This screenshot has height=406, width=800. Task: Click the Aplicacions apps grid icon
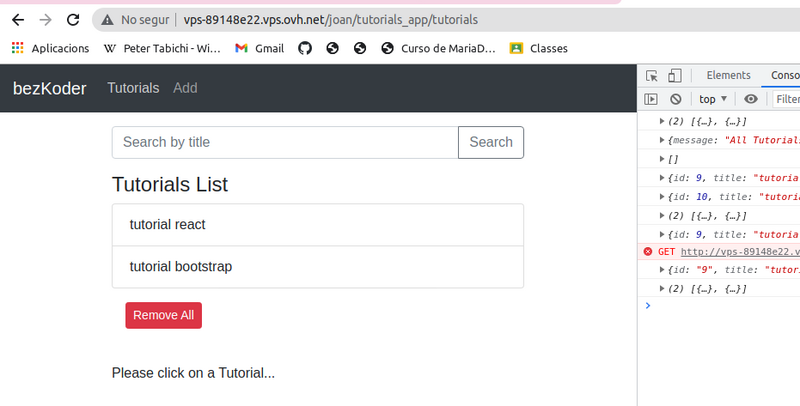point(17,47)
